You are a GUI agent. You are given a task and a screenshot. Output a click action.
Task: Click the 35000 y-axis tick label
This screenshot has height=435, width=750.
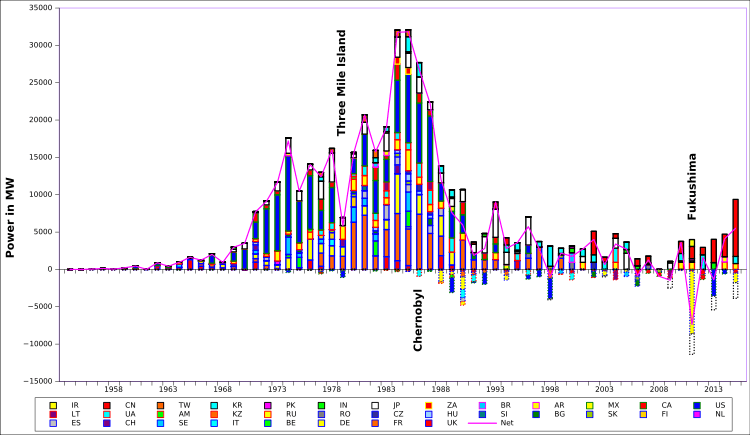[37, 8]
